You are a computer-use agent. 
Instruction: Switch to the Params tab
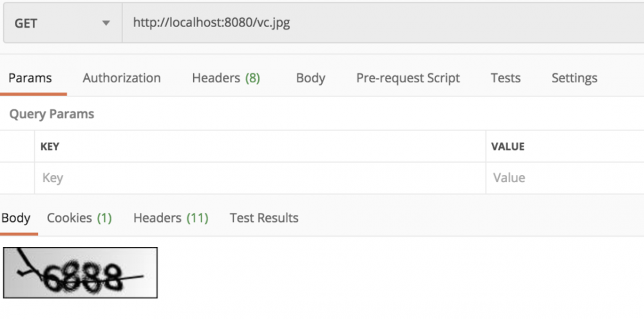point(30,78)
